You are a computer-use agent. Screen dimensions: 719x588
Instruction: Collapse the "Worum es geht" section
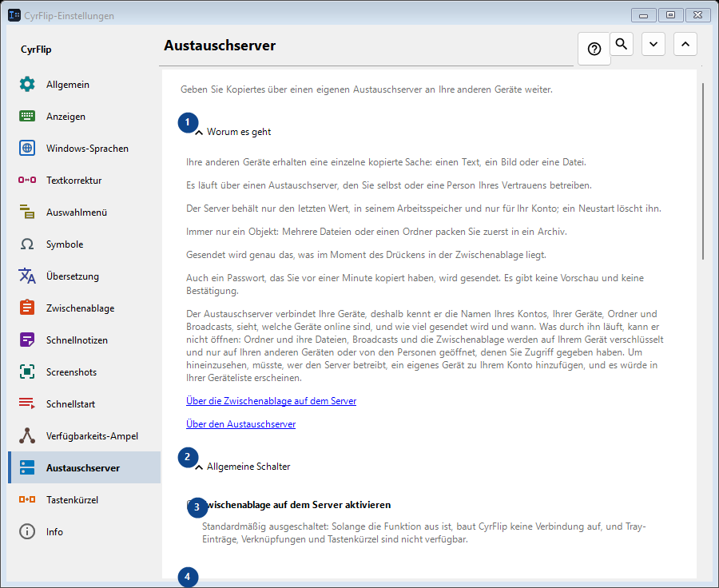pos(199,133)
